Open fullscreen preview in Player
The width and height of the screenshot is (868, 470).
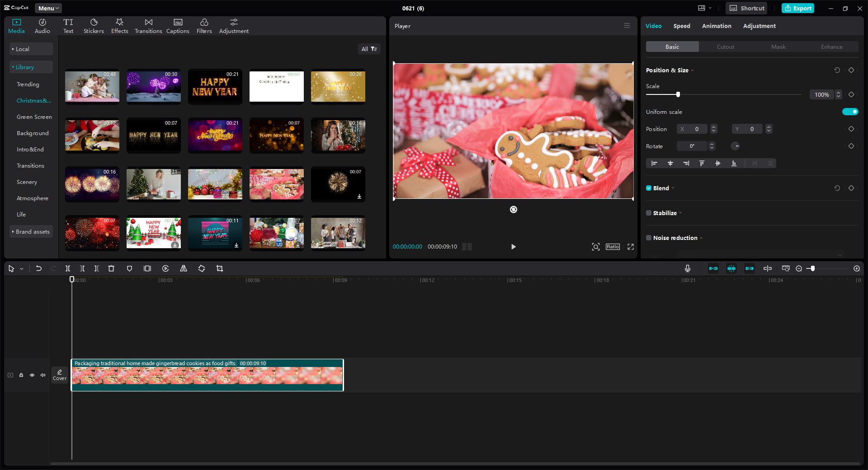coord(631,247)
